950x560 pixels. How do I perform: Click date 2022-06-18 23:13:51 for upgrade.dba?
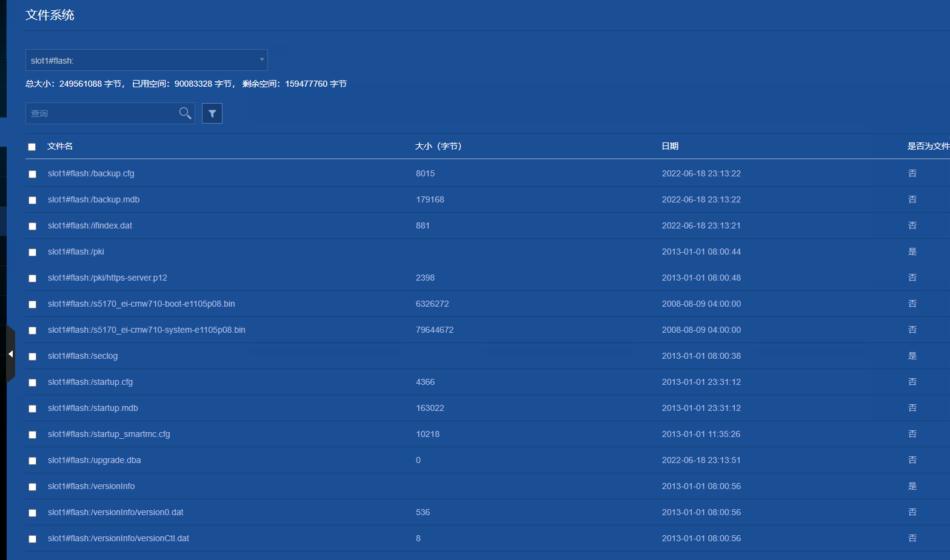701,460
